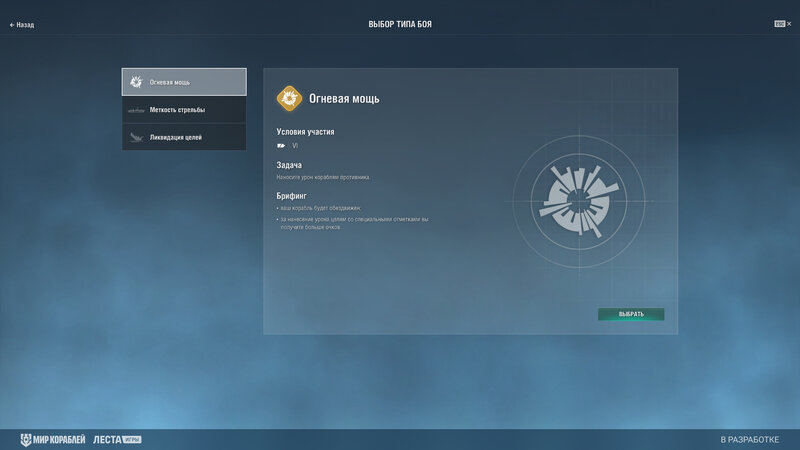Select the Ликвидация целей battle type
This screenshot has height=450, width=800.
pos(184,137)
